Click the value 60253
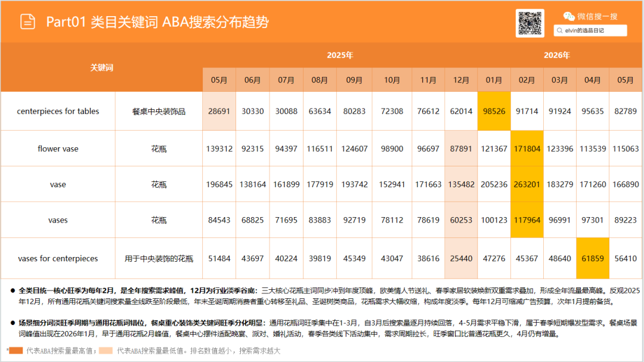 pyautogui.click(x=461, y=220)
